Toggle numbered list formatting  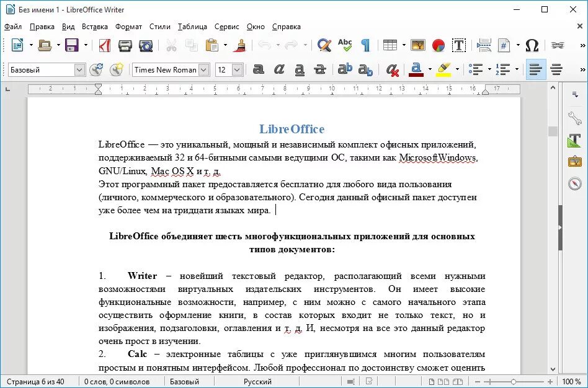[x=503, y=69]
